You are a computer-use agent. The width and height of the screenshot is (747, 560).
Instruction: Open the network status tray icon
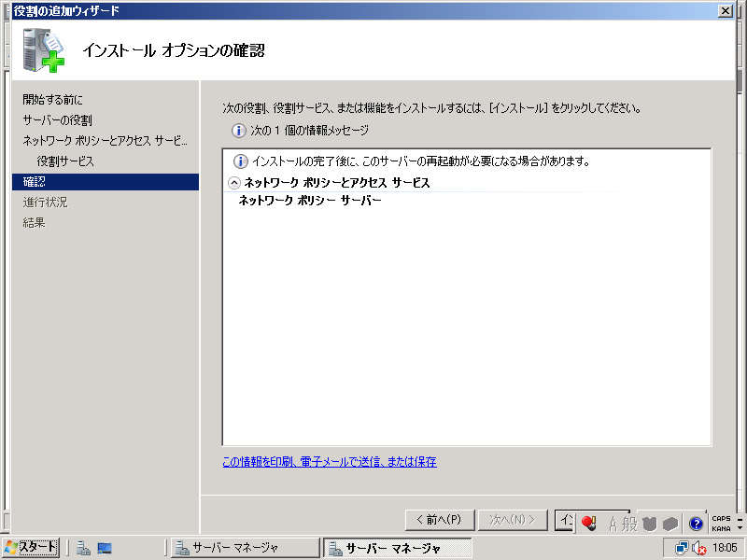(682, 548)
